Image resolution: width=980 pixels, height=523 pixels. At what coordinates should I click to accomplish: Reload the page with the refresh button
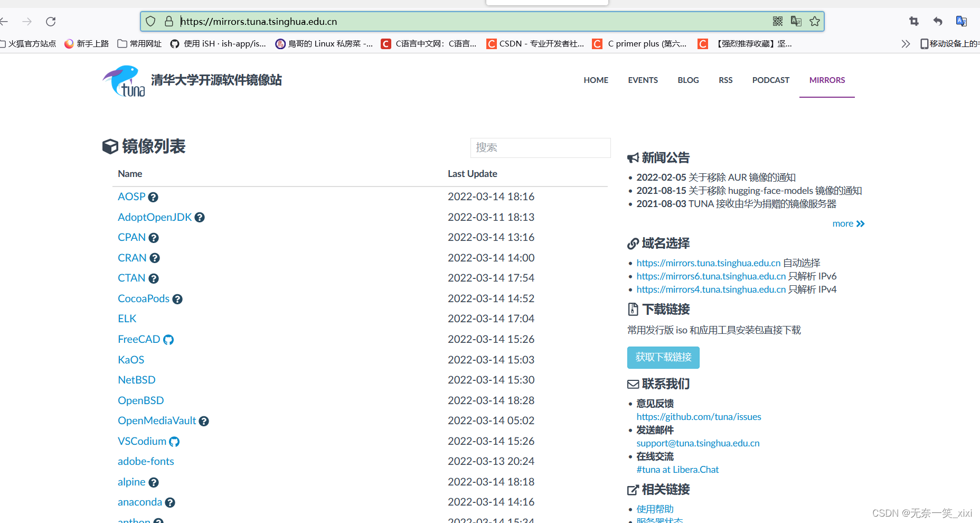click(51, 22)
